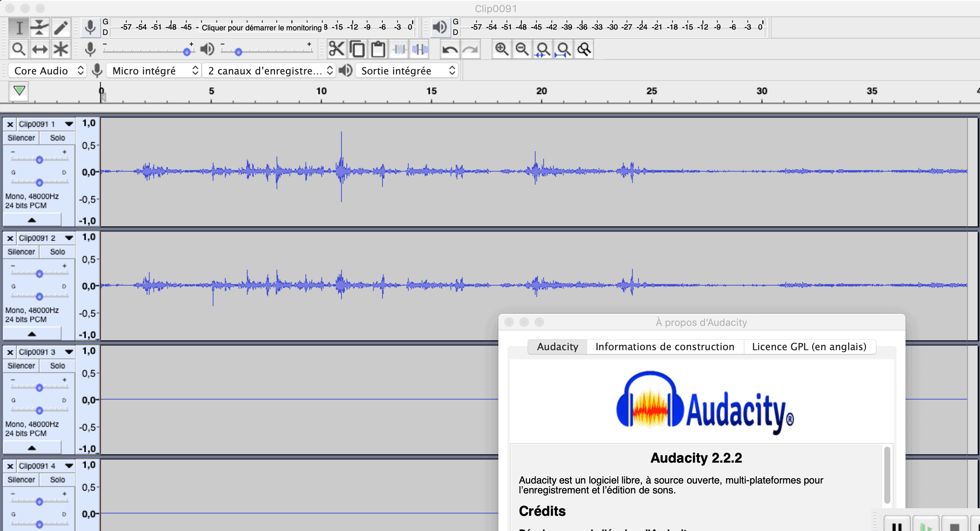Collapse track Clip0091 1 with up arrow
This screenshot has height=531, width=980.
[x=32, y=220]
